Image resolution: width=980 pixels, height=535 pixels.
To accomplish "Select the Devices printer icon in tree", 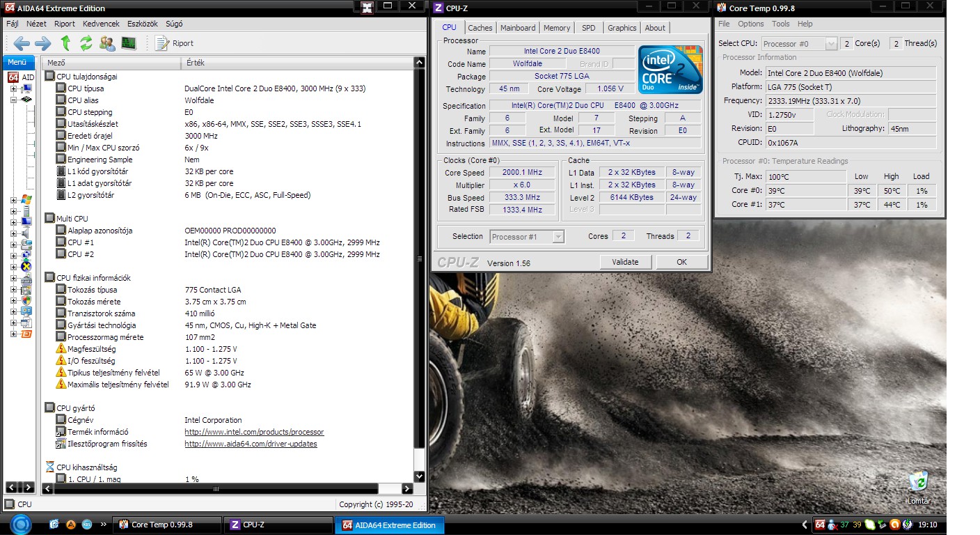I will (26, 279).
